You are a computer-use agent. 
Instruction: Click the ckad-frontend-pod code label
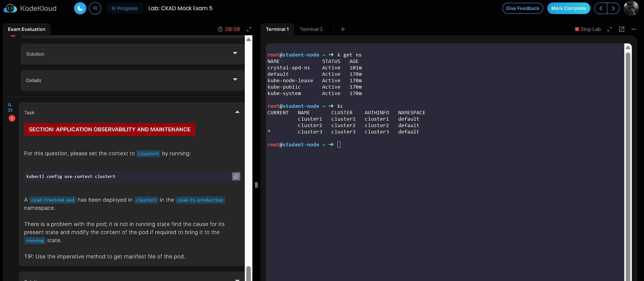(53, 200)
